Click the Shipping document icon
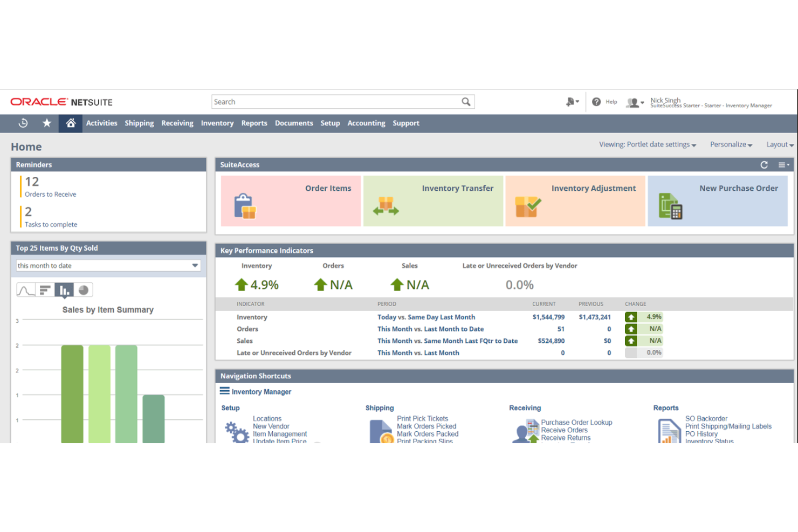 tap(381, 432)
